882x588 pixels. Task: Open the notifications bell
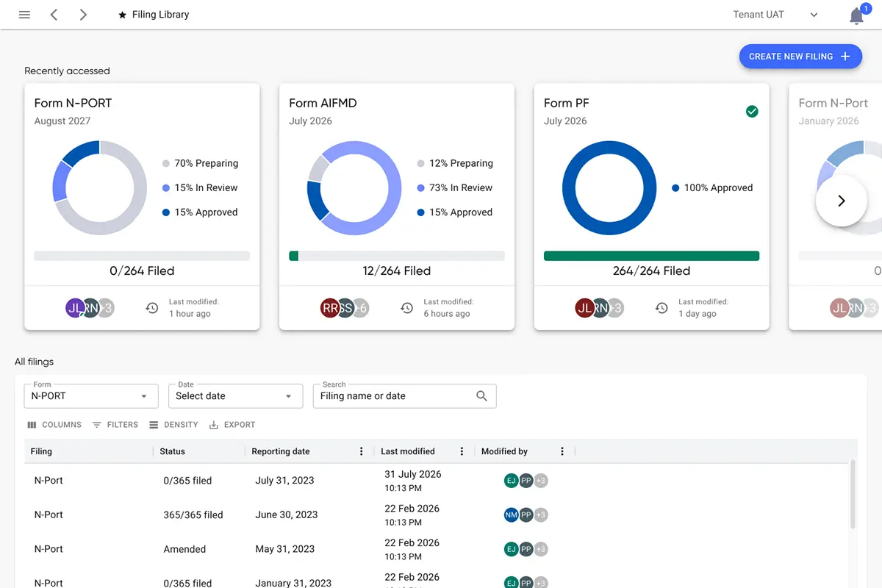click(856, 16)
